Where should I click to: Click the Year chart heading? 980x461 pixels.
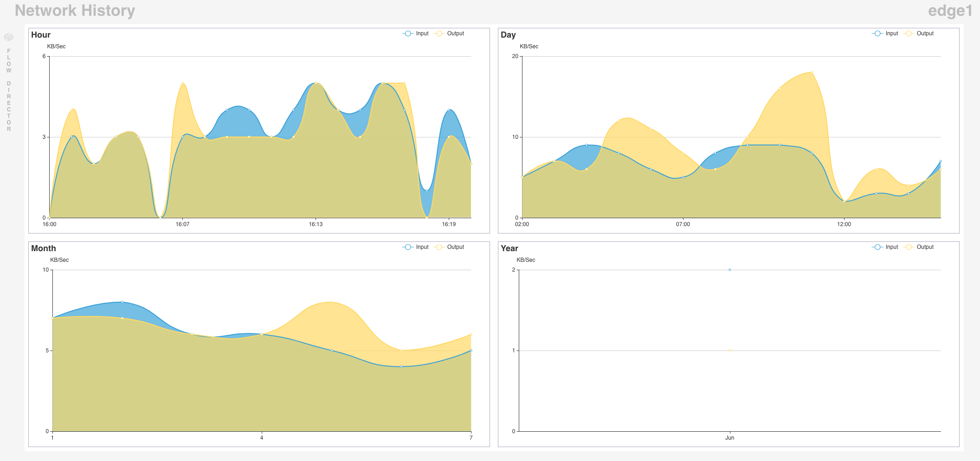click(509, 248)
